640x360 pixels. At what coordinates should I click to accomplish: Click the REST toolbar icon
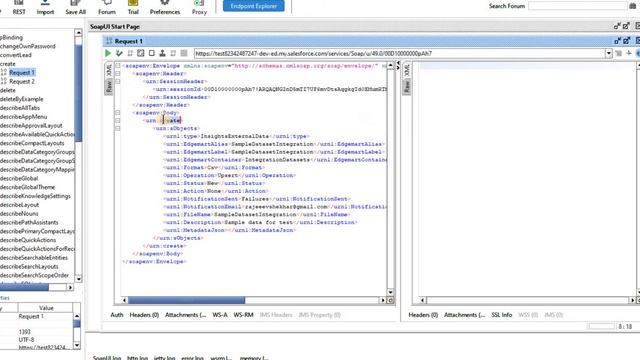(x=19, y=7)
